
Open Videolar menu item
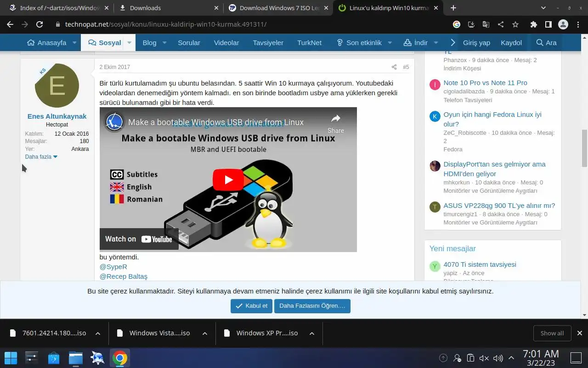pos(226,43)
